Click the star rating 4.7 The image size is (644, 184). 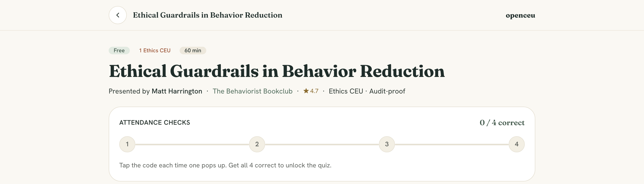[x=311, y=91]
